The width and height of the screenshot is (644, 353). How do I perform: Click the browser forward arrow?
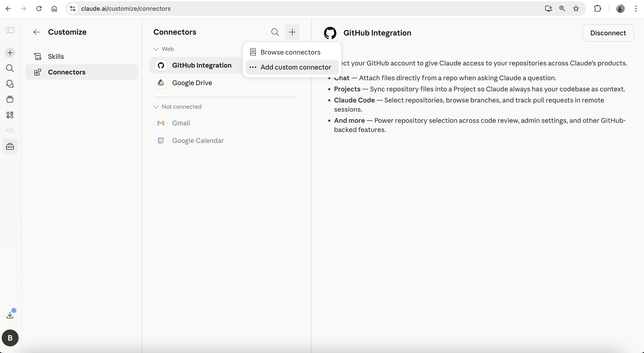click(24, 9)
